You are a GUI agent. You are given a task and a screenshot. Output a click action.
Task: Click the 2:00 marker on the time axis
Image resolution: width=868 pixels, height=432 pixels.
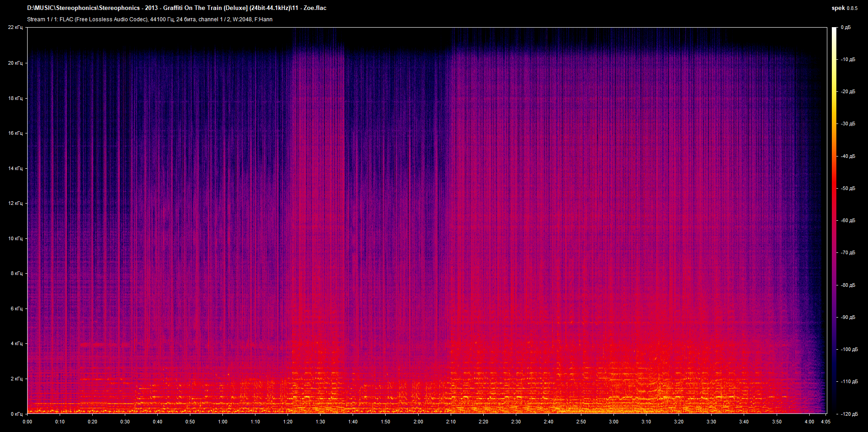tap(418, 422)
